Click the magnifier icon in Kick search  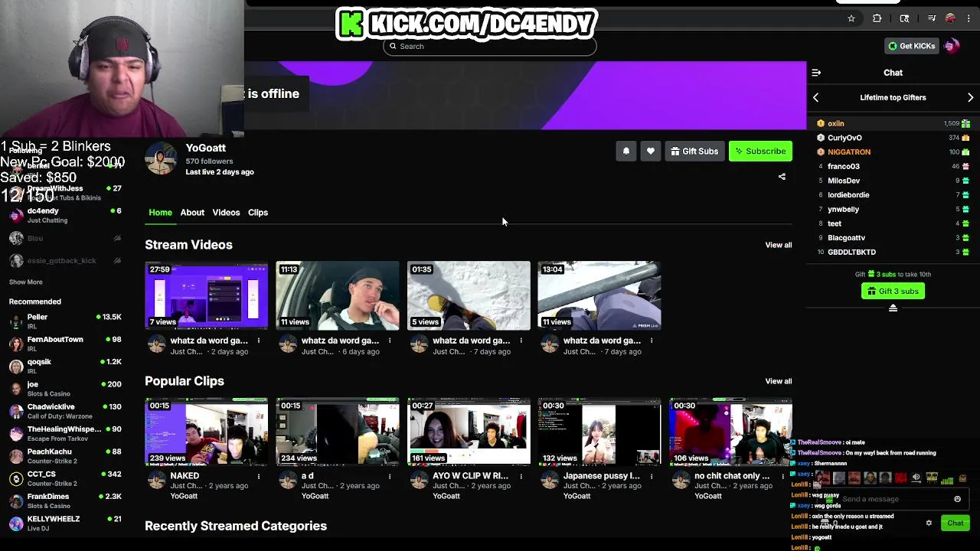(x=393, y=46)
